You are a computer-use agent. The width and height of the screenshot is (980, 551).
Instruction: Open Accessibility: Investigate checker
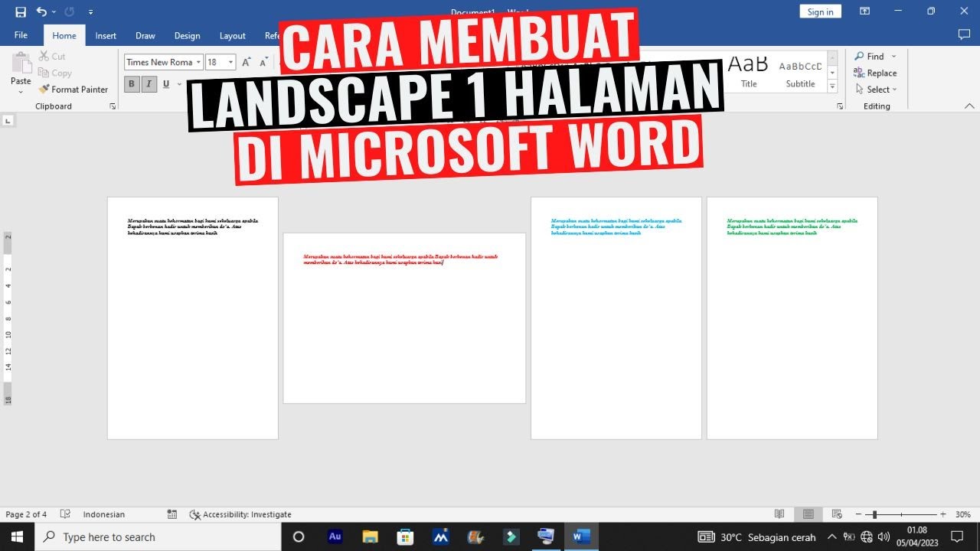click(x=240, y=514)
